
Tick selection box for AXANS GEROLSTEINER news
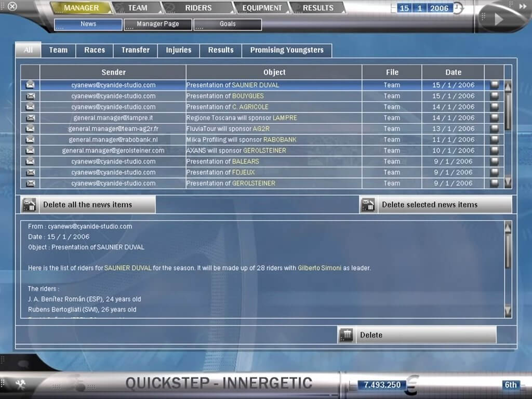(x=495, y=150)
